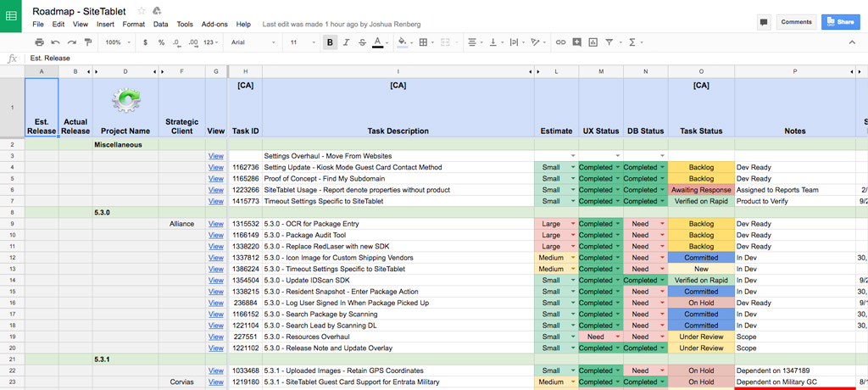Select the 'Miscellaneous' section cell
Image resolution: width=868 pixels, height=390 pixels.
[x=125, y=145]
